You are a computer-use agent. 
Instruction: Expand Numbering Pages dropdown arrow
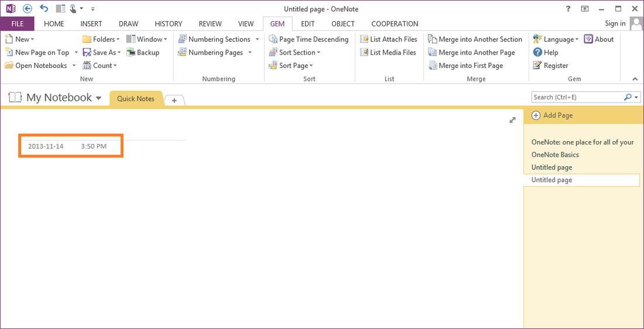tap(250, 53)
